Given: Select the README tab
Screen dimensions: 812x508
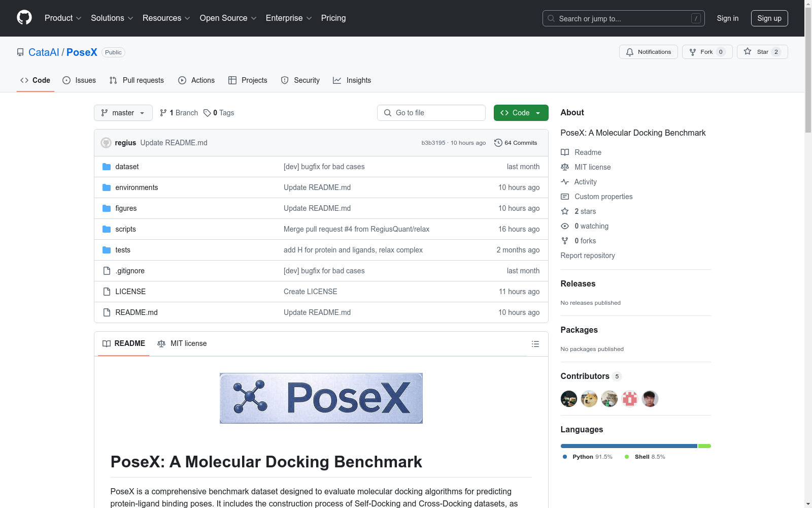Looking at the screenshot, I should 124,343.
